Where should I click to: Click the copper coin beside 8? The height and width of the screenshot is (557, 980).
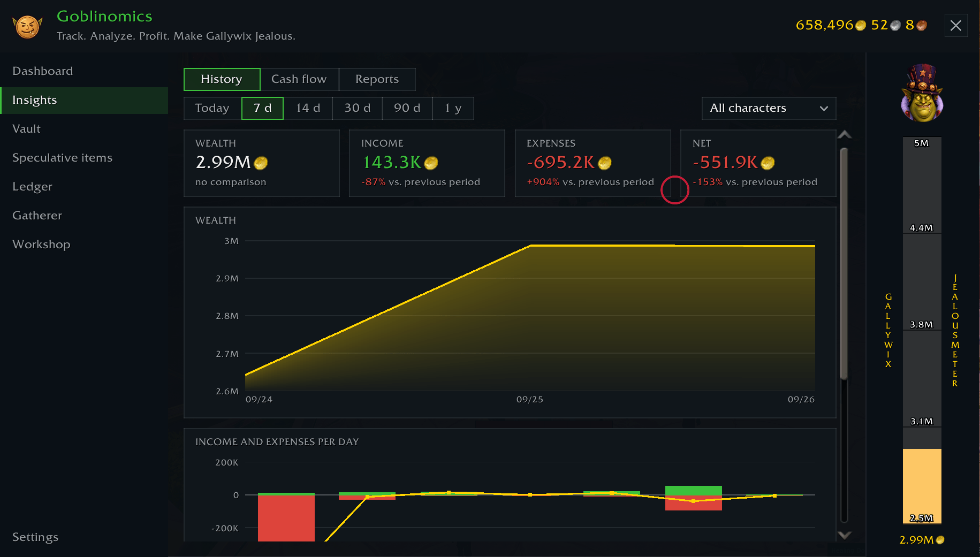pyautogui.click(x=921, y=26)
